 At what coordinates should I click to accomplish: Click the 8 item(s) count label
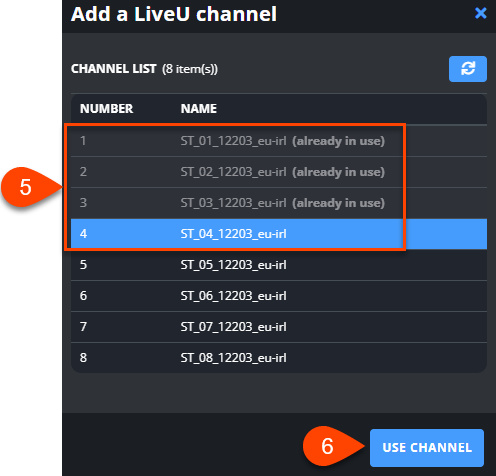coord(190,69)
